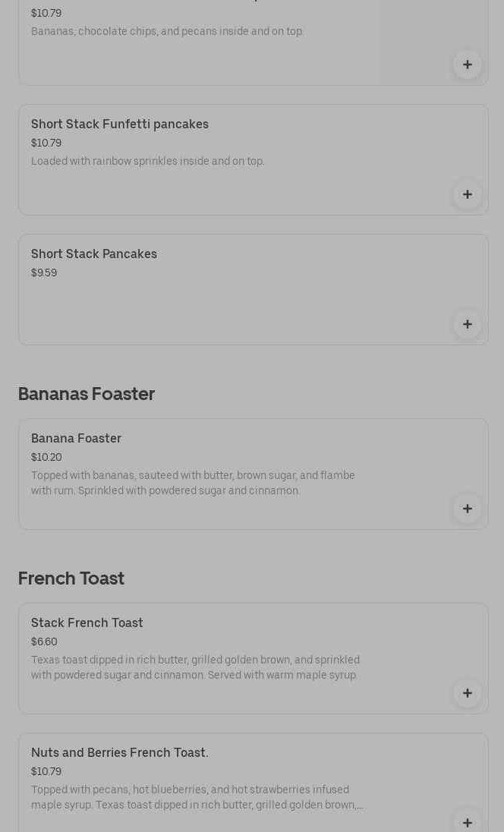504x832 pixels.
Task: Click the Texas toast description under Stack French Toast
Action: 195,668
